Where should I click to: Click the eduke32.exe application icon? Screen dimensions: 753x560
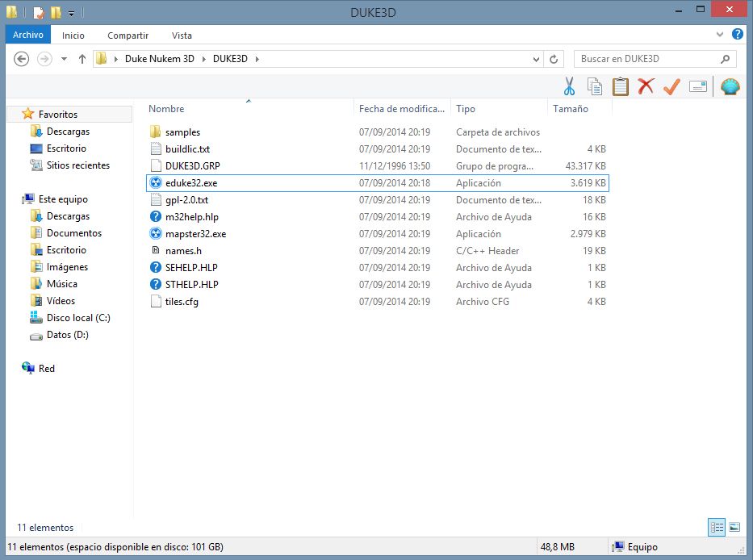pos(156,183)
